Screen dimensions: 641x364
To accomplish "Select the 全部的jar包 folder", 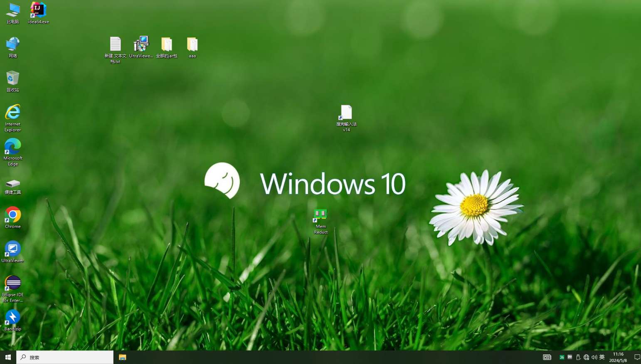I will point(167,47).
